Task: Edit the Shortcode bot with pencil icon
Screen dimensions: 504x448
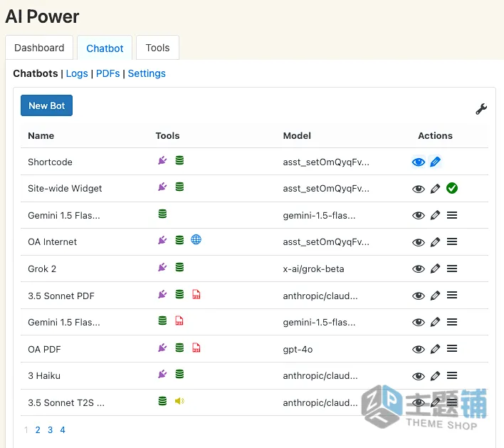Action: [435, 162]
